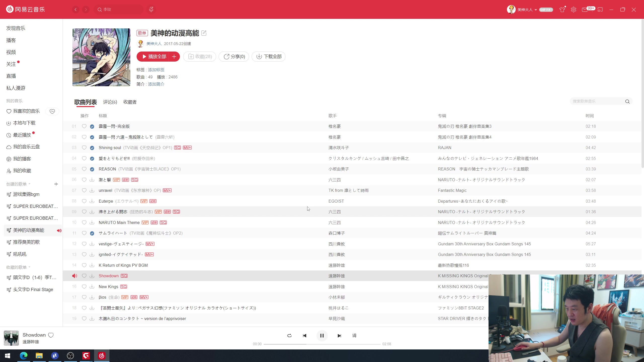Image resolution: width=644 pixels, height=362 pixels.
Task: Like the song unravel
Action: [x=84, y=190]
